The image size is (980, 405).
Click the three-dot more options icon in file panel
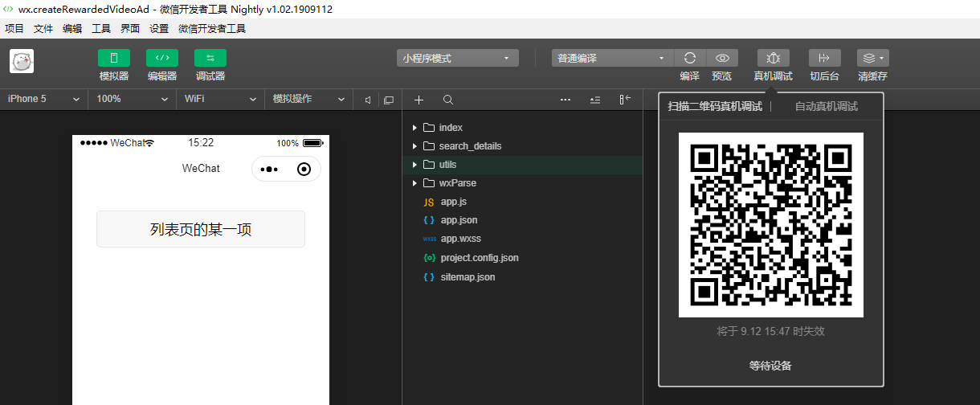click(566, 100)
